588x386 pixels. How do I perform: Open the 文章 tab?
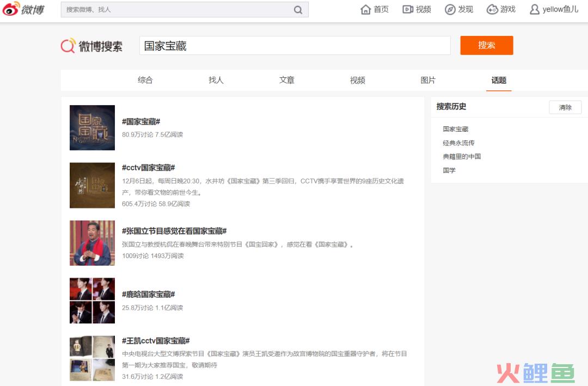(287, 80)
